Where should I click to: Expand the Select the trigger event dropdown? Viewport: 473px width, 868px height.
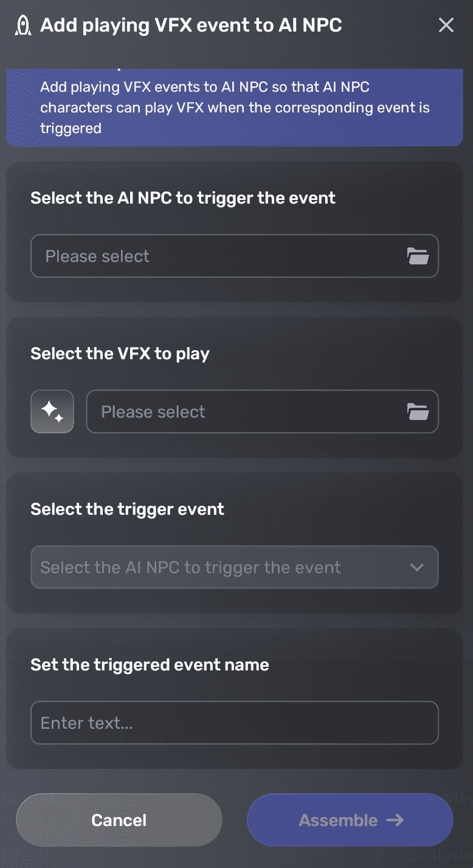[235, 567]
